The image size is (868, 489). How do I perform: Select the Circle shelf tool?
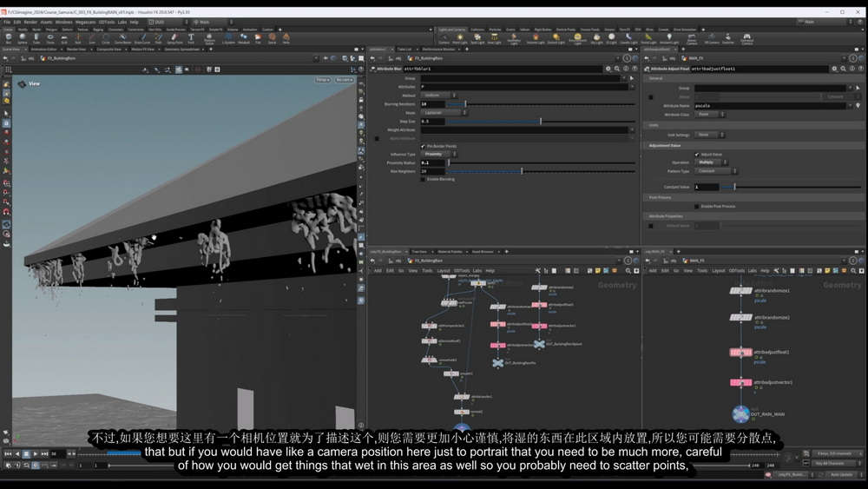(x=106, y=38)
